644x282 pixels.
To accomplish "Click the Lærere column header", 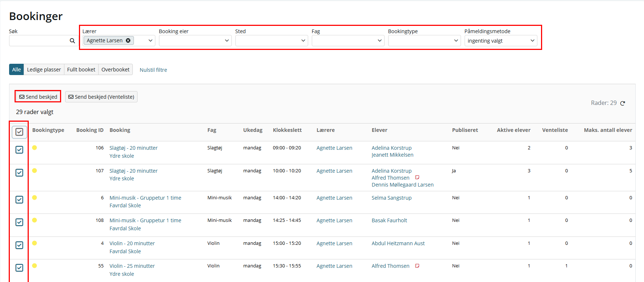I will (326, 130).
